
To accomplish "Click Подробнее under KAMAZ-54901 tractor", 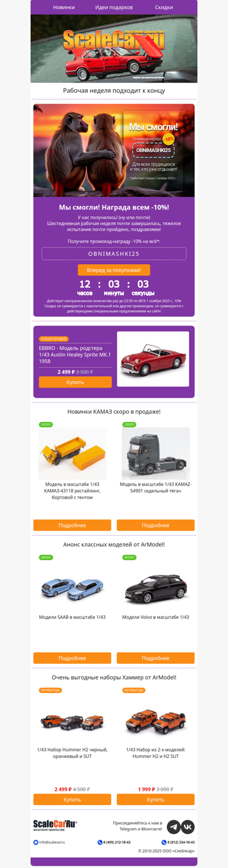I will click(x=156, y=525).
